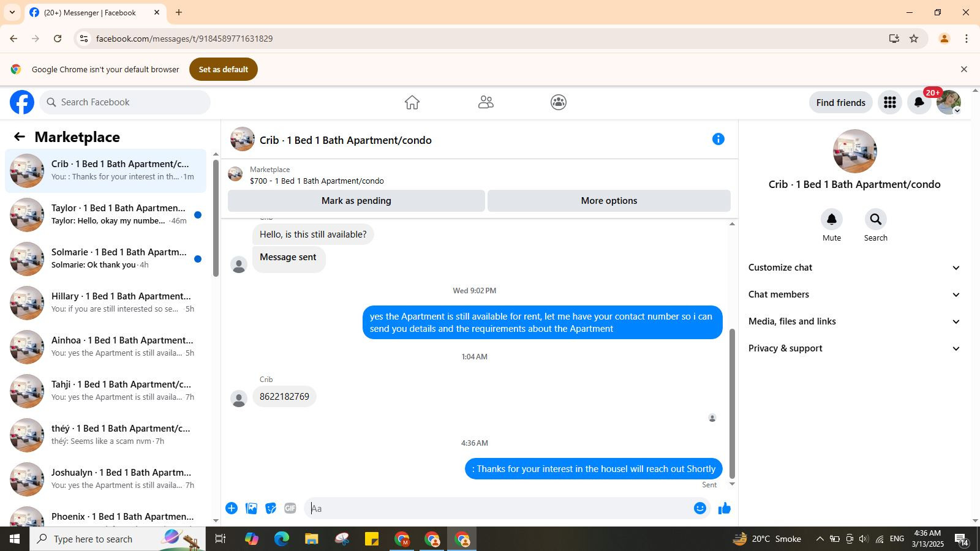Go to the Home feed icon
Viewport: 980px width, 551px height.
tap(412, 102)
